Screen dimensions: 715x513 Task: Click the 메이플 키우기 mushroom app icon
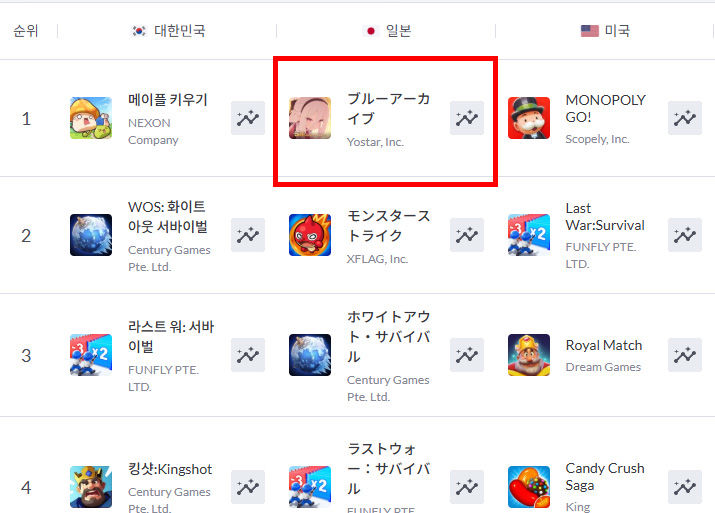pyautogui.click(x=91, y=118)
